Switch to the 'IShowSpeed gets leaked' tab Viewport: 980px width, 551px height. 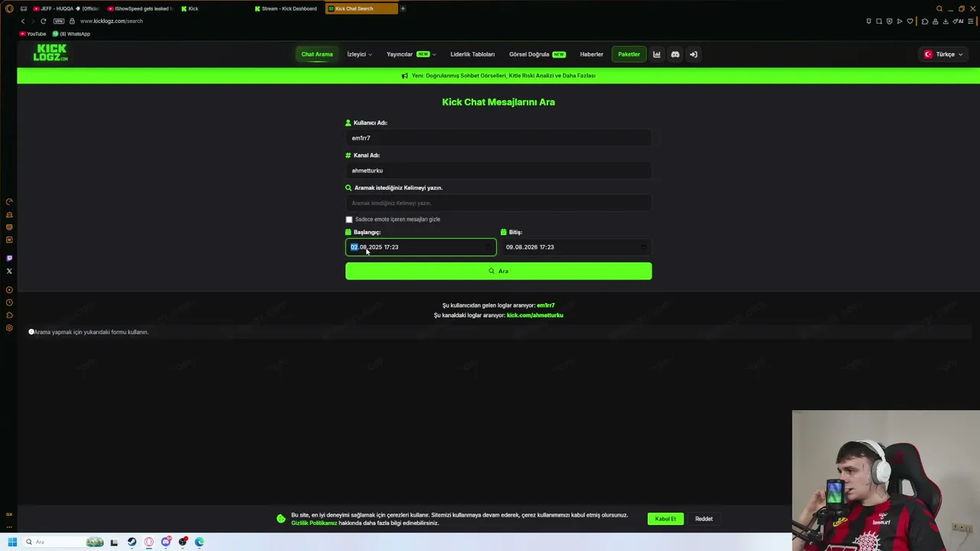point(139,8)
